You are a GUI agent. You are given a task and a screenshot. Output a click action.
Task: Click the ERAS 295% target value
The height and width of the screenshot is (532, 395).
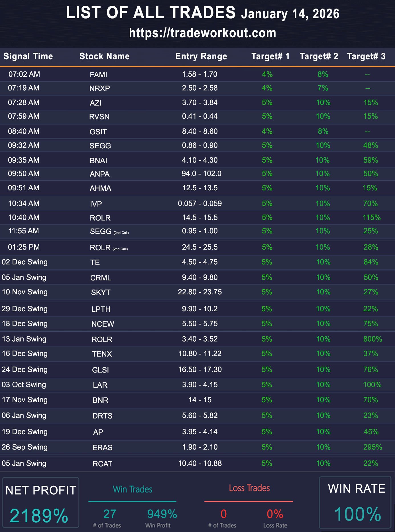tap(372, 447)
